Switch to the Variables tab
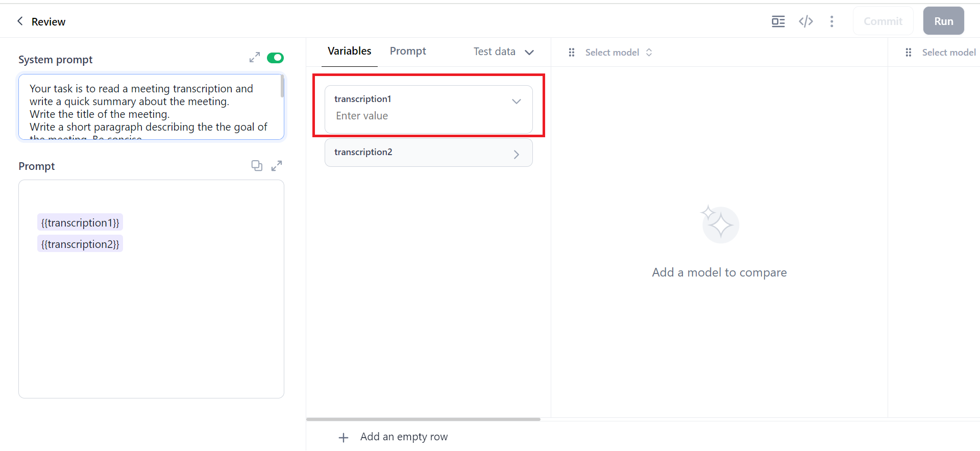Viewport: 980px width, 451px height. pyautogui.click(x=349, y=52)
